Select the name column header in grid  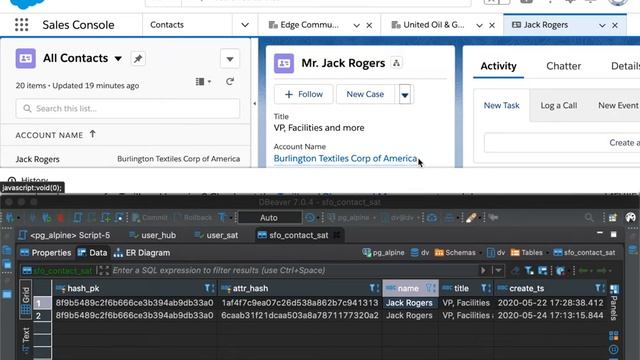pyautogui.click(x=411, y=288)
